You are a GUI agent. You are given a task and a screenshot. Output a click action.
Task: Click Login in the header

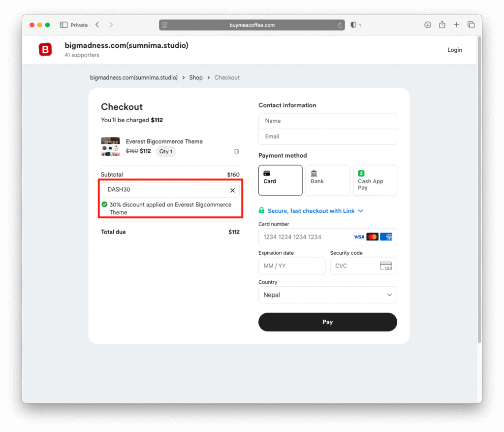coord(454,50)
